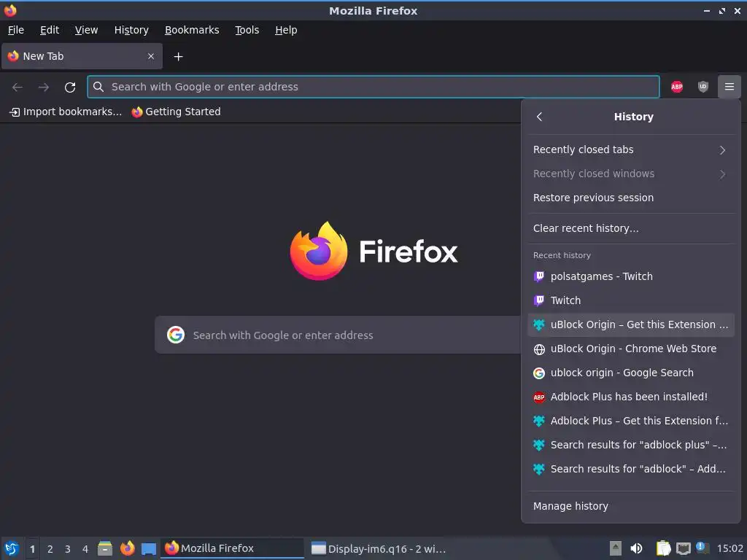Screen dimensions: 747x560
Task: Click the Adblock Plus extension icon
Action: click(x=676, y=87)
